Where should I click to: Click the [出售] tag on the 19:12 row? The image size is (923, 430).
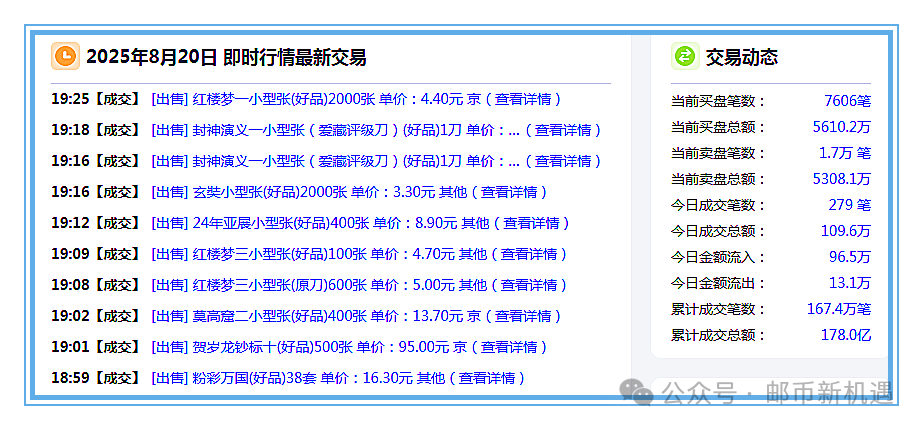point(169,223)
